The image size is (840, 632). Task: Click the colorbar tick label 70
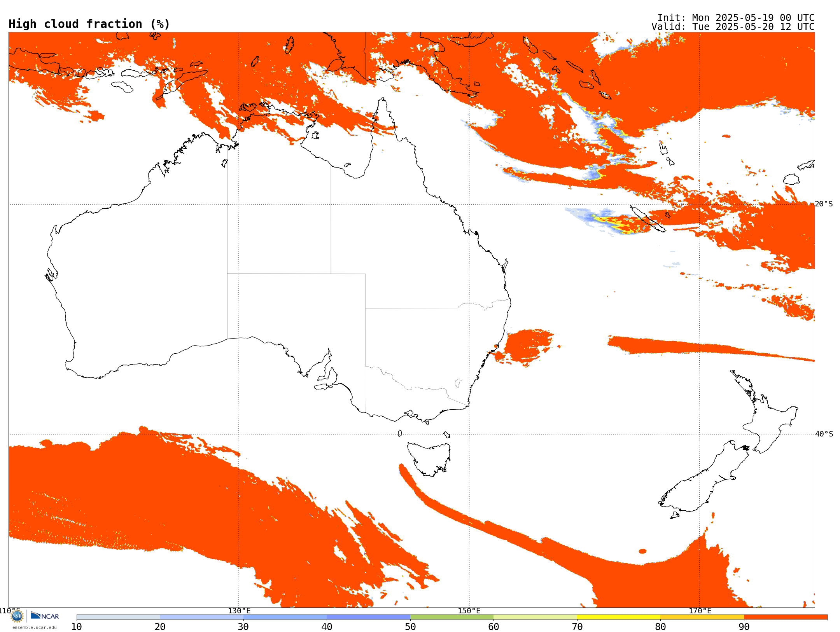(x=577, y=627)
